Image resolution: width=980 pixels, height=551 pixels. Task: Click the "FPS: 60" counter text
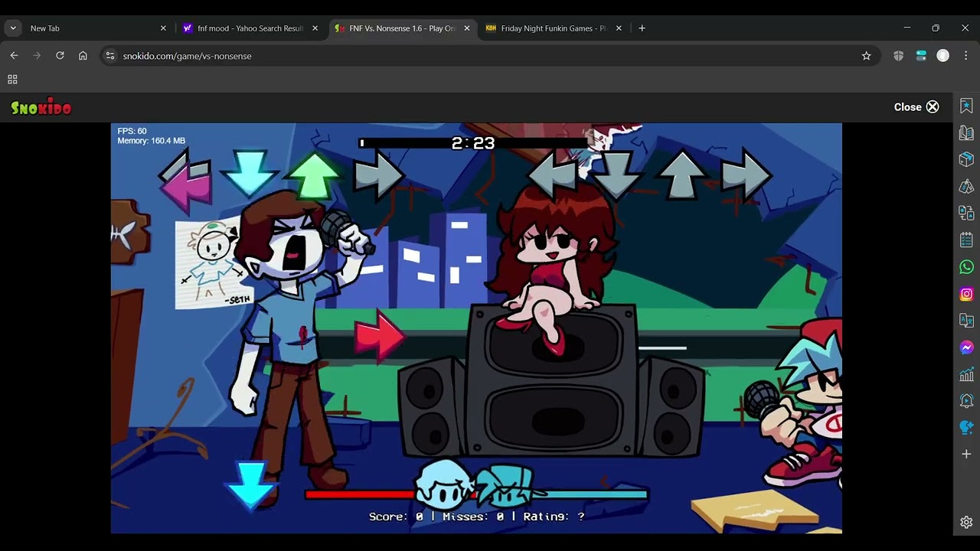point(132,132)
